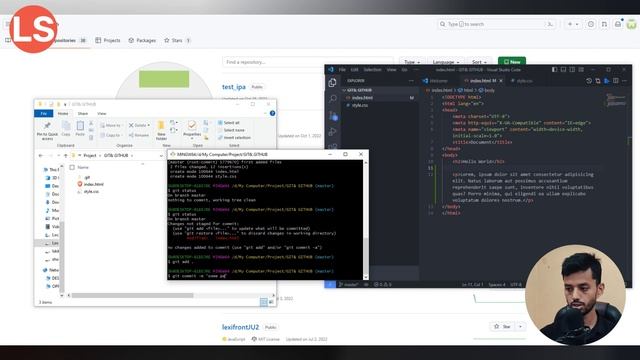
Task: Click GitHub issues icon in header
Action: pyautogui.click(x=591, y=24)
